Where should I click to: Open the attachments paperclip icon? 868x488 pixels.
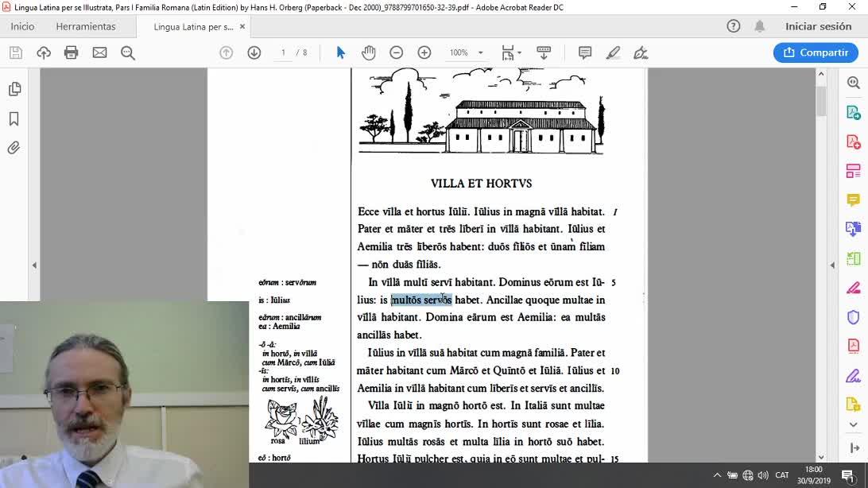pyautogui.click(x=14, y=148)
